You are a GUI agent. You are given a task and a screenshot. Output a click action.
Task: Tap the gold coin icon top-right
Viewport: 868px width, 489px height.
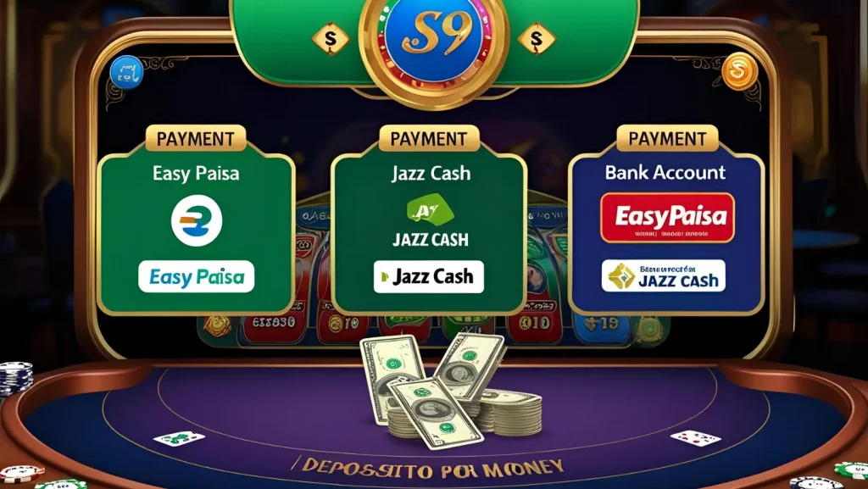click(739, 71)
